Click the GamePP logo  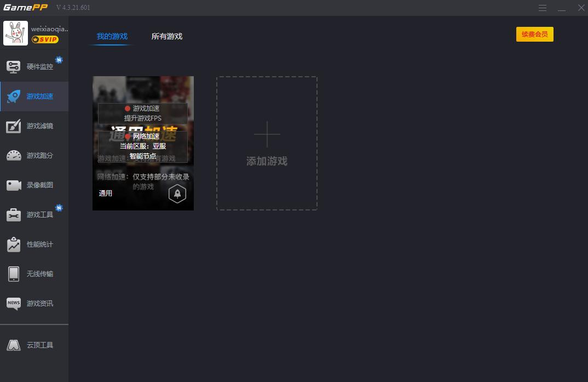[x=26, y=8]
